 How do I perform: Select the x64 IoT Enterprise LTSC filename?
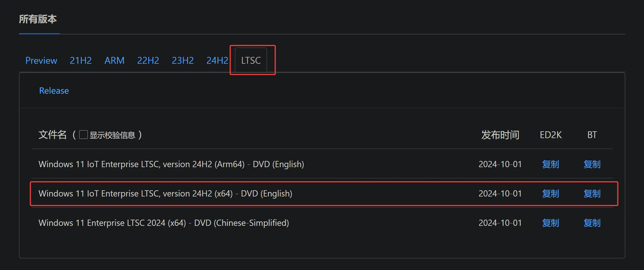[x=165, y=194]
